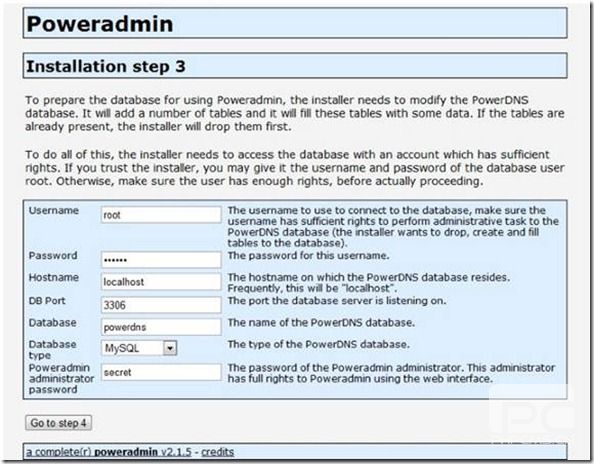
Task: Click text 'The name of the PowerDNS database.'
Action: tap(321, 323)
